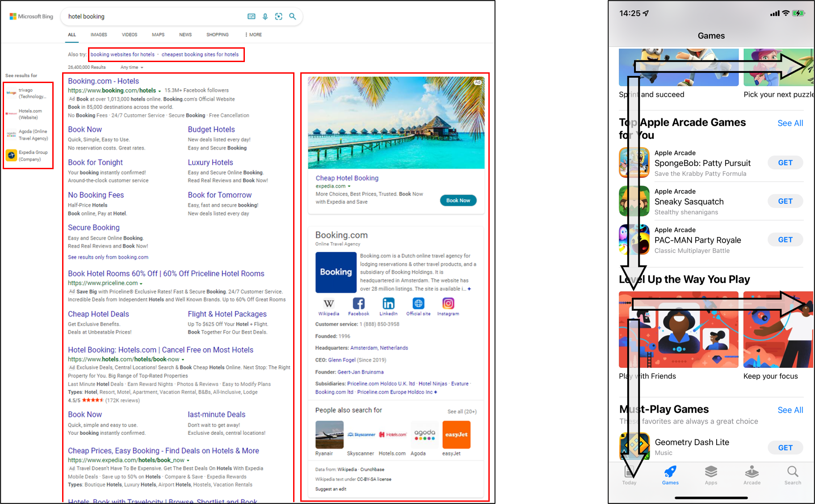Tap See All for Top Apple Arcade Games
This screenshot has width=815, height=504.
(790, 123)
